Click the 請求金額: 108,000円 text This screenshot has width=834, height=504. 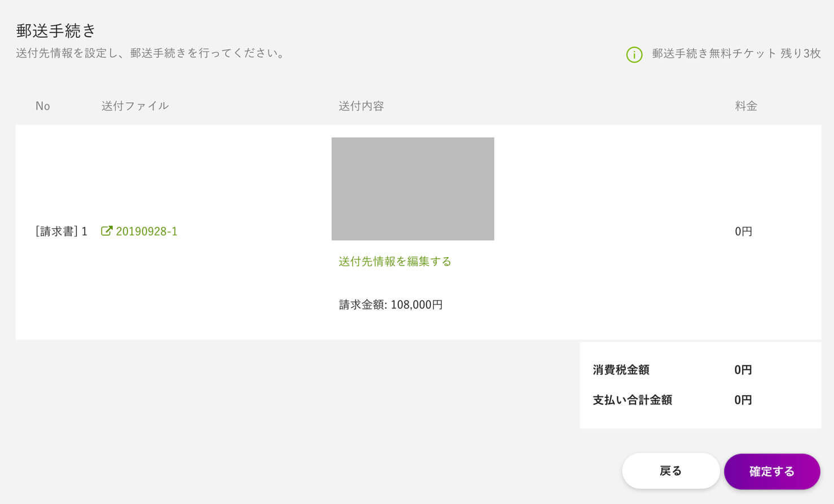(390, 305)
